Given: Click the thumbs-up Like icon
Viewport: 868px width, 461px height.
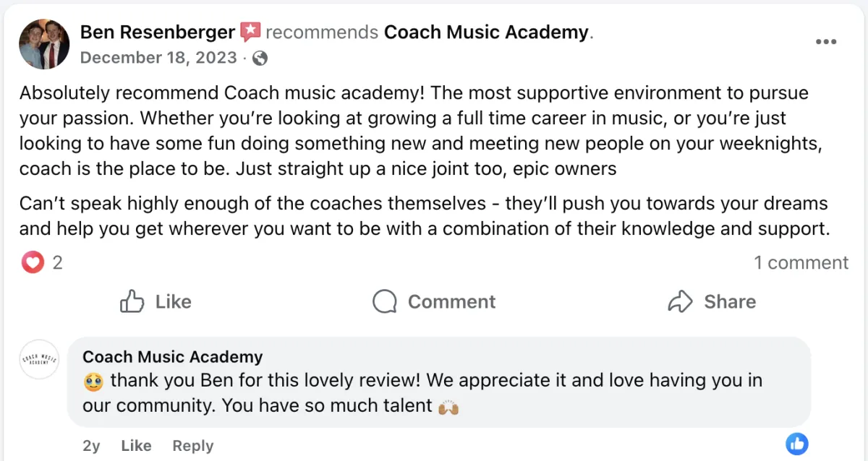Looking at the screenshot, I should (132, 301).
